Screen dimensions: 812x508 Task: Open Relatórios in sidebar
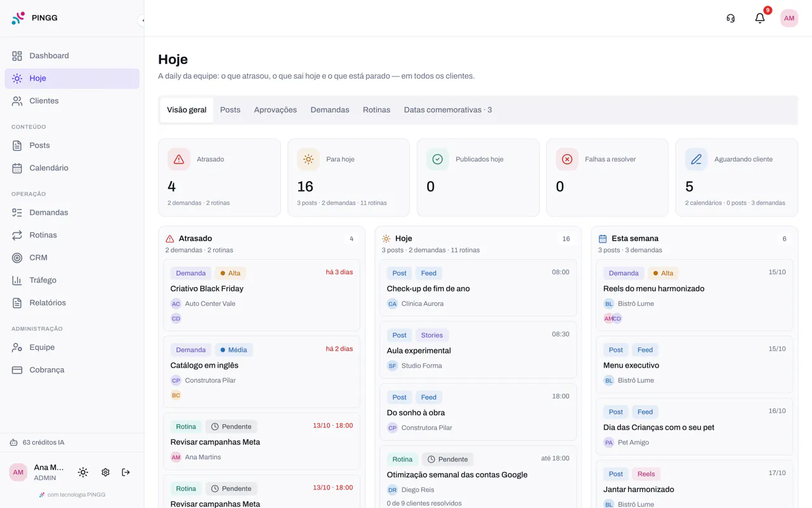click(x=72, y=303)
